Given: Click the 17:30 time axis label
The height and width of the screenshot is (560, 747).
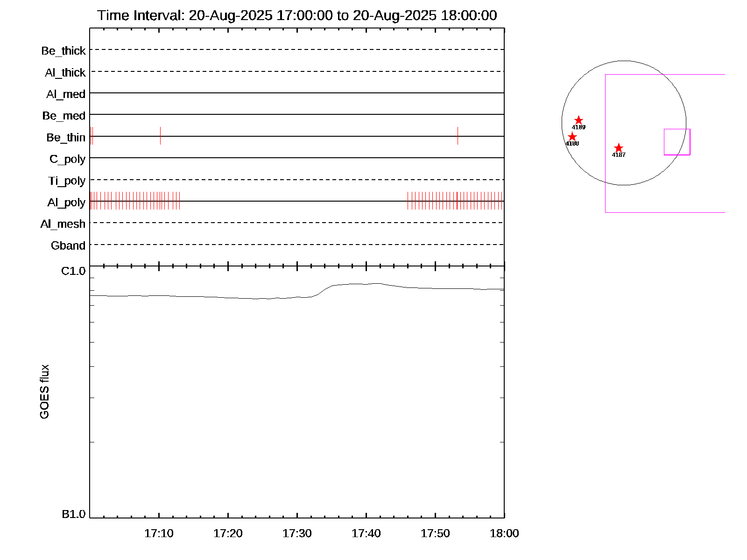Looking at the screenshot, I should (x=297, y=533).
